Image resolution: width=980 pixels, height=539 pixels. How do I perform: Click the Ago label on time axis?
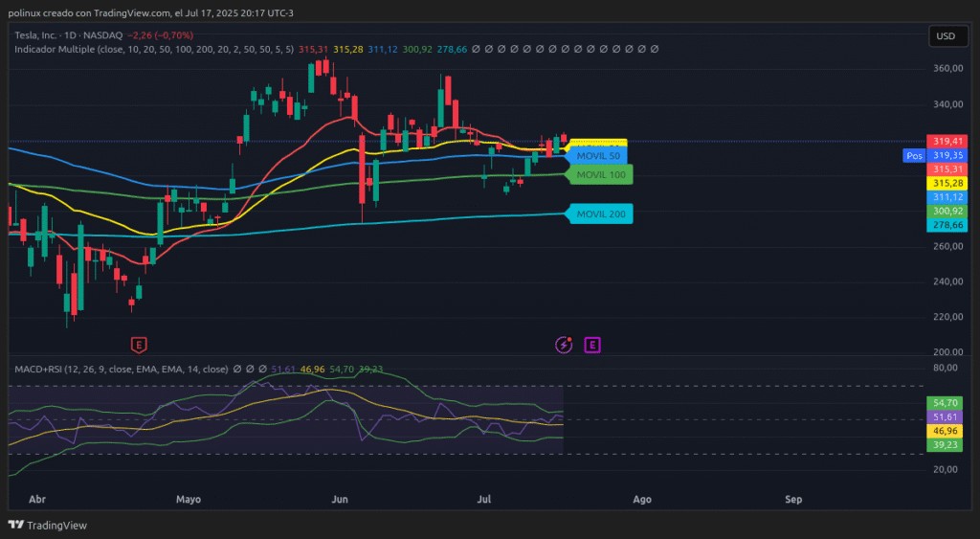click(x=642, y=500)
